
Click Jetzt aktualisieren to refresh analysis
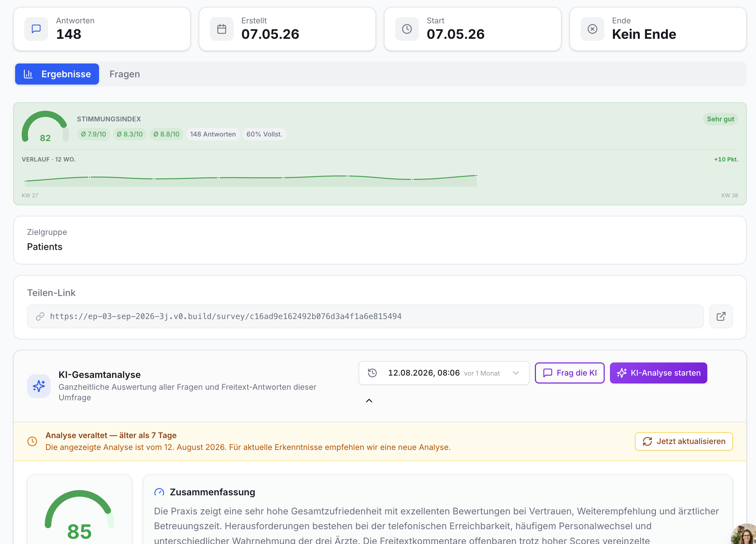[684, 441]
